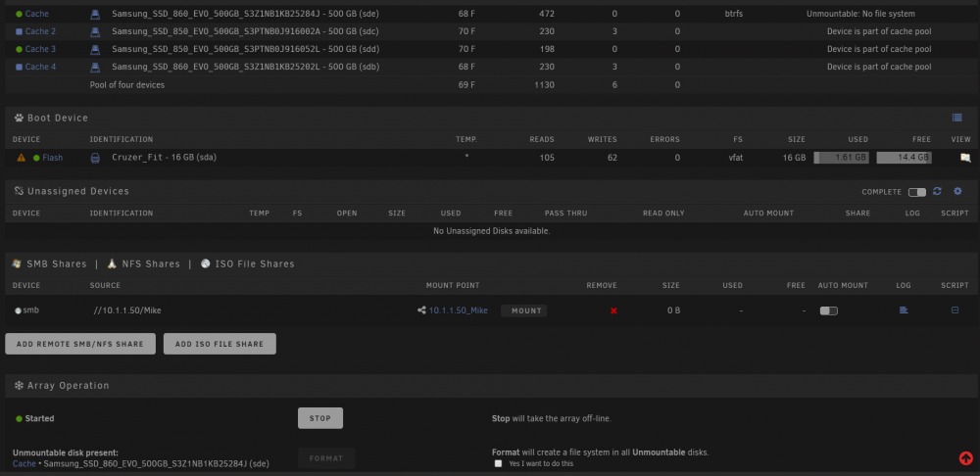This screenshot has height=476, width=980.
Task: Click green status dot next to Cache 3
Action: (x=19, y=49)
